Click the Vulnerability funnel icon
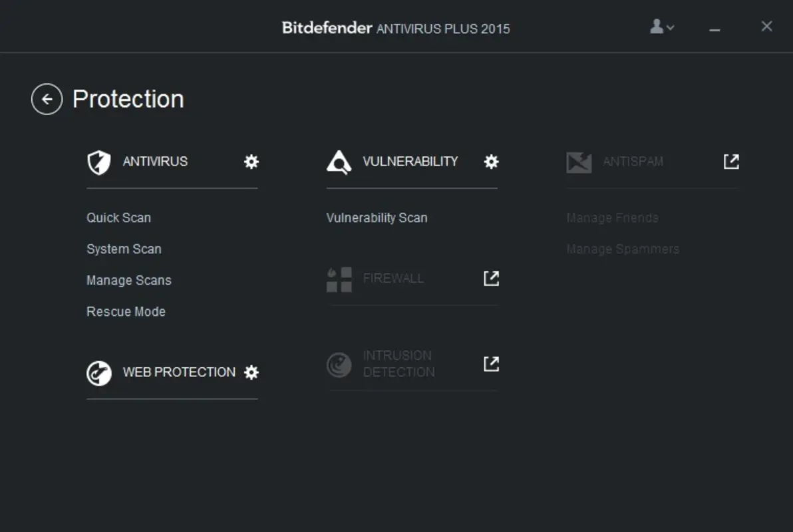This screenshot has width=793, height=532. click(339, 162)
